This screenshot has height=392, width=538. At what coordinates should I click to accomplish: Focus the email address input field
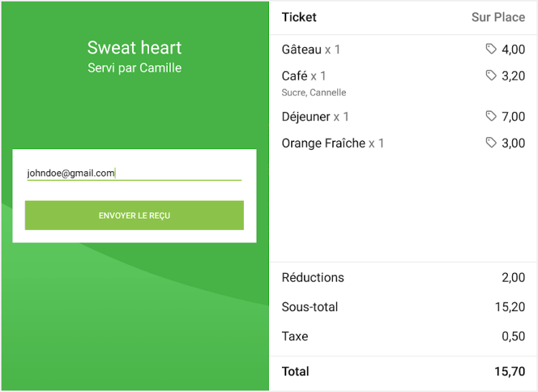click(x=134, y=173)
